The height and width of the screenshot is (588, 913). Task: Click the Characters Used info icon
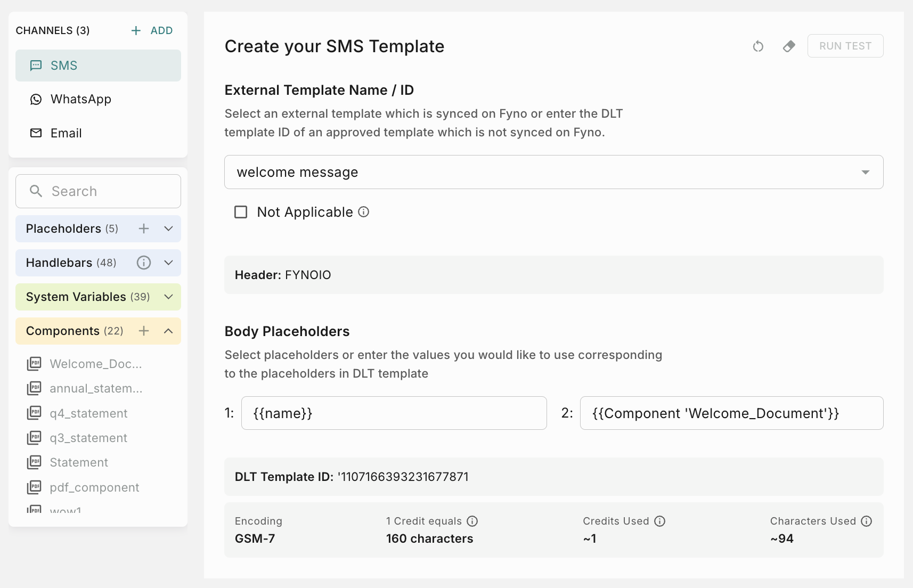click(867, 521)
